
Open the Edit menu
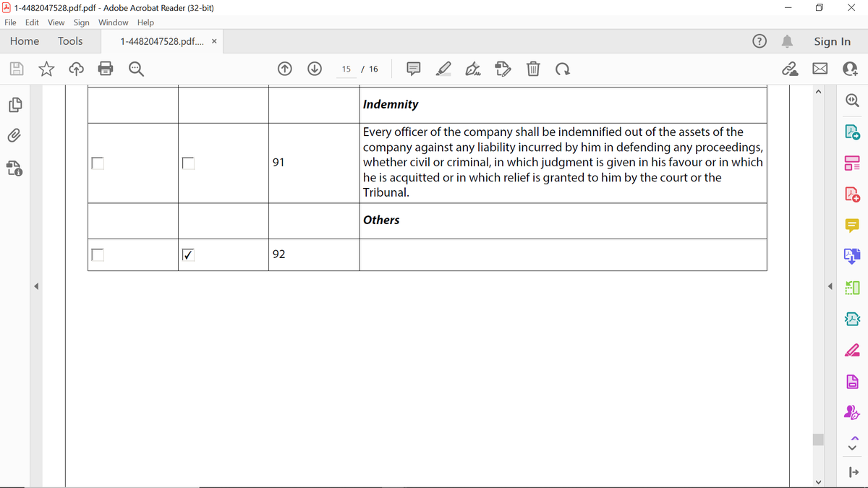click(x=33, y=22)
